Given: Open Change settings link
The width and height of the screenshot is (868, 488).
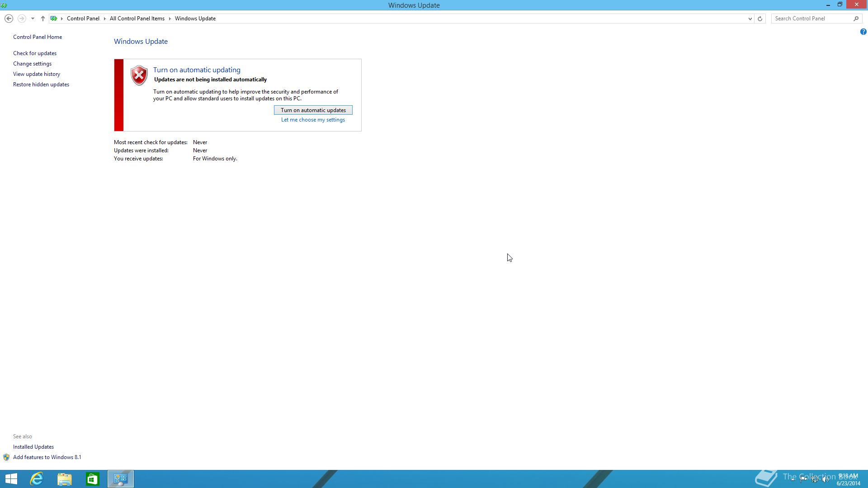Looking at the screenshot, I should pyautogui.click(x=32, y=64).
